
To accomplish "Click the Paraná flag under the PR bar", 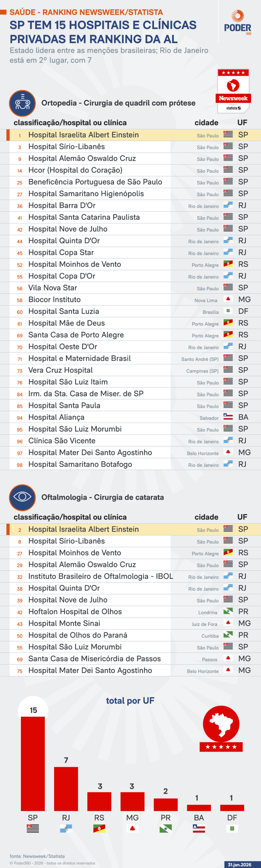I will tap(166, 829).
